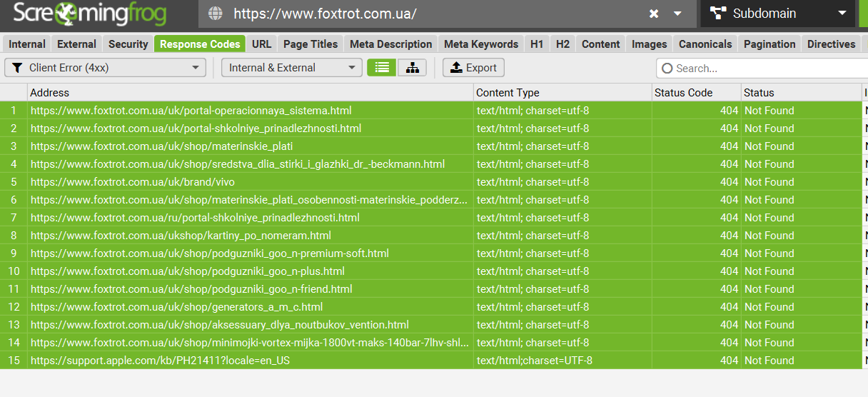The height and width of the screenshot is (397, 868).
Task: Select the ukshop/kartiny_po_nomeram.html URL
Action: click(x=181, y=236)
